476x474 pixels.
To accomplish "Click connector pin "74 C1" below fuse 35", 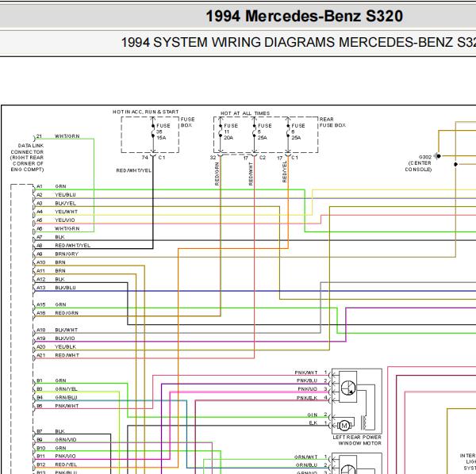I will click(153, 158).
